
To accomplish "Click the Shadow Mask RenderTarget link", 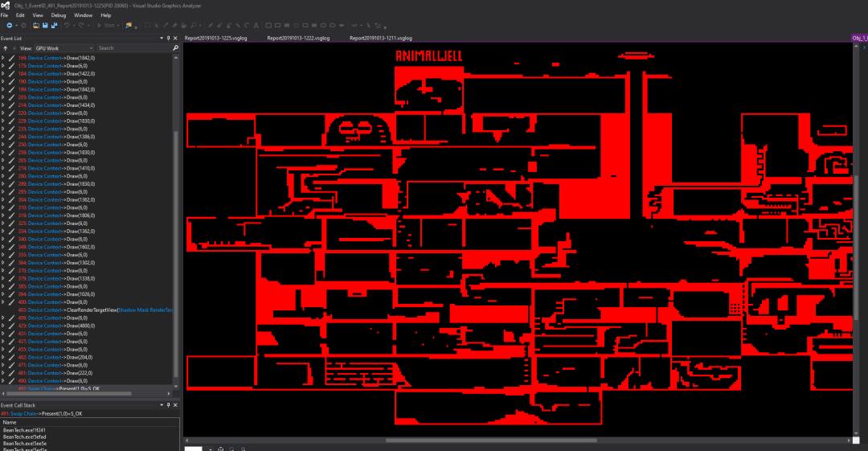I will [145, 310].
